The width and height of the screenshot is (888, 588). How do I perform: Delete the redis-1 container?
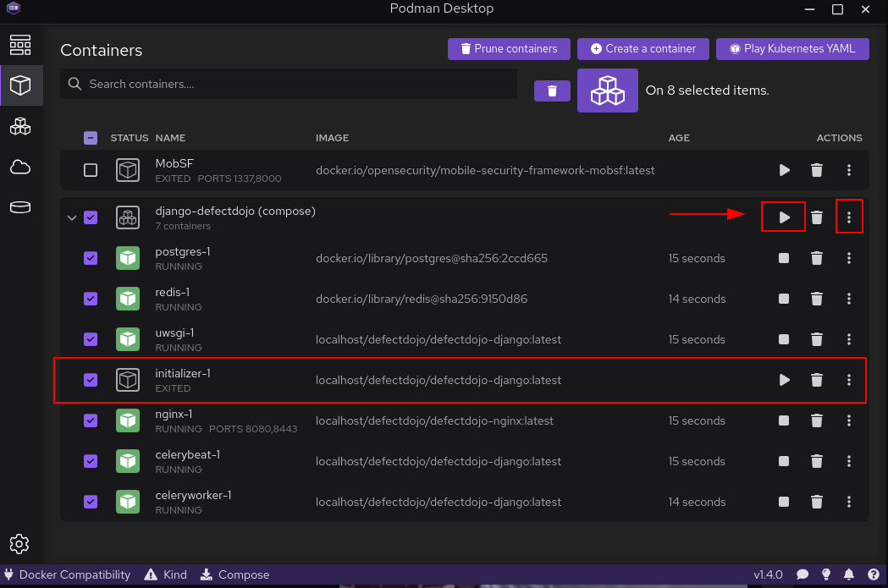(817, 299)
